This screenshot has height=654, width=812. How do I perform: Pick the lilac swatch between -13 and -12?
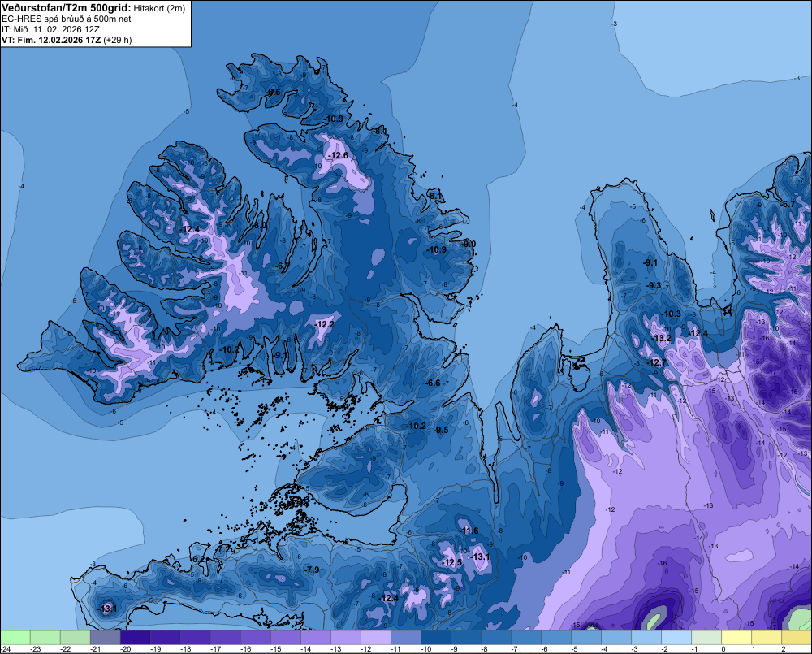[346, 637]
